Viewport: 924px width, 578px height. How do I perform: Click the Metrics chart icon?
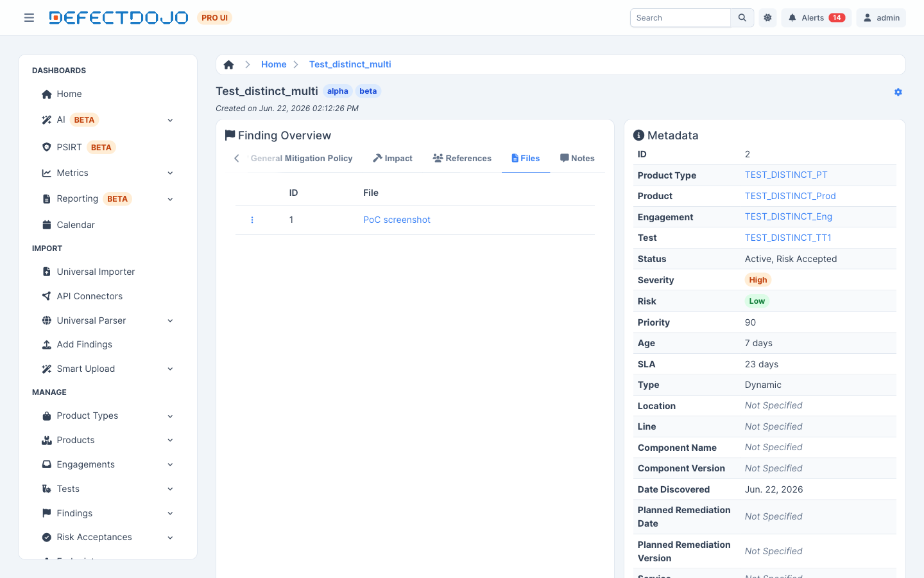pos(46,173)
